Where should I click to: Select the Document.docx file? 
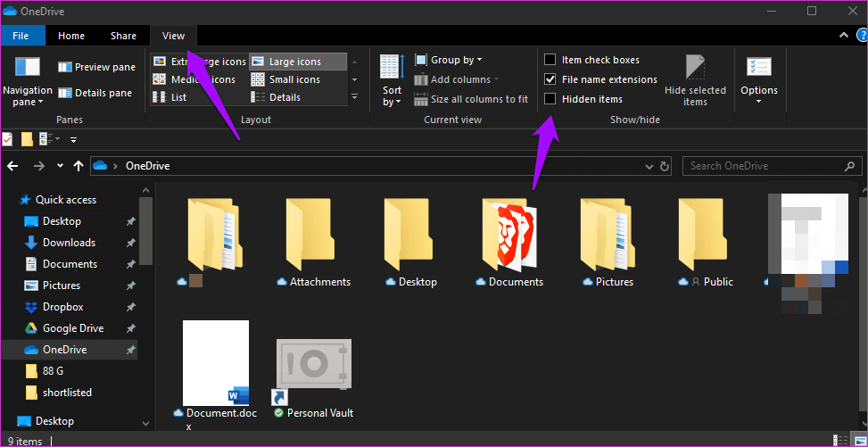213,376
